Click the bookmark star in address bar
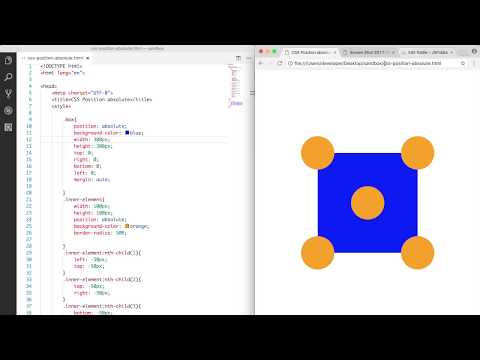The height and width of the screenshot is (360, 480). point(463,63)
